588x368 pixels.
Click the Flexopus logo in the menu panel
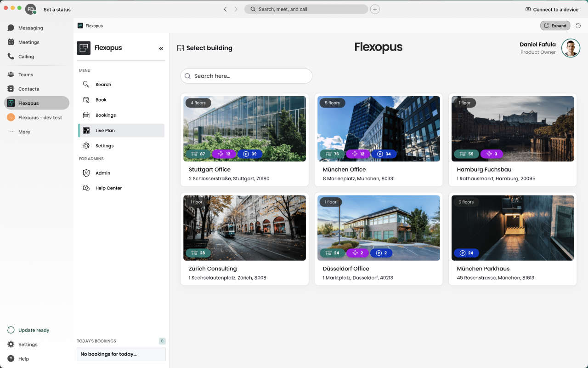pyautogui.click(x=84, y=48)
